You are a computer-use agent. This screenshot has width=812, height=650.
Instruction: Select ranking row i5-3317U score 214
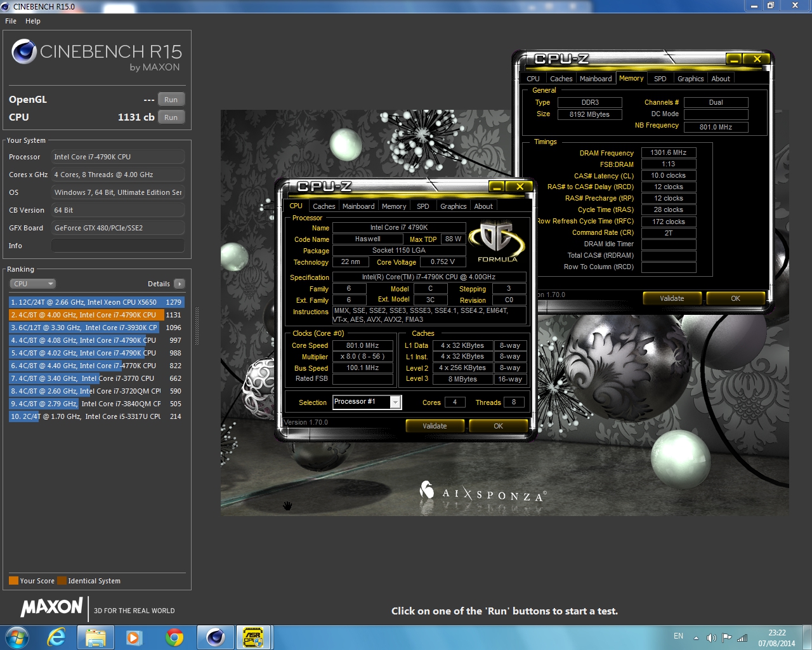pyautogui.click(x=96, y=416)
